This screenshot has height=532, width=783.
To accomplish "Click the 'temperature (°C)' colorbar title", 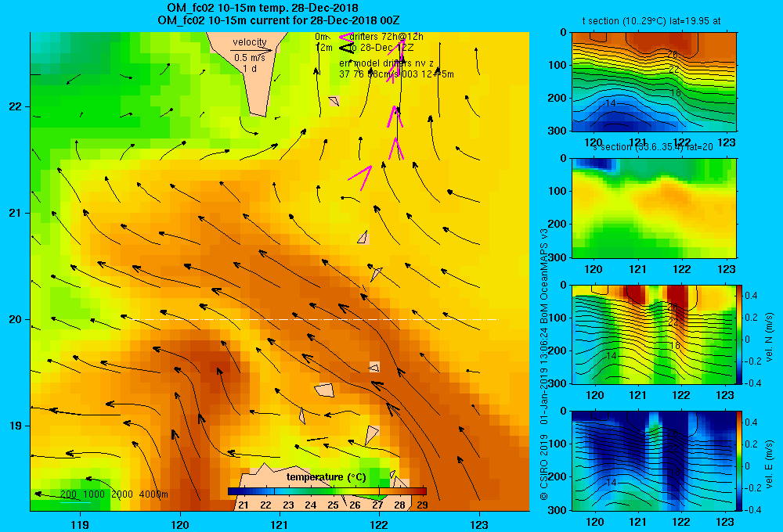I will coord(326,477).
